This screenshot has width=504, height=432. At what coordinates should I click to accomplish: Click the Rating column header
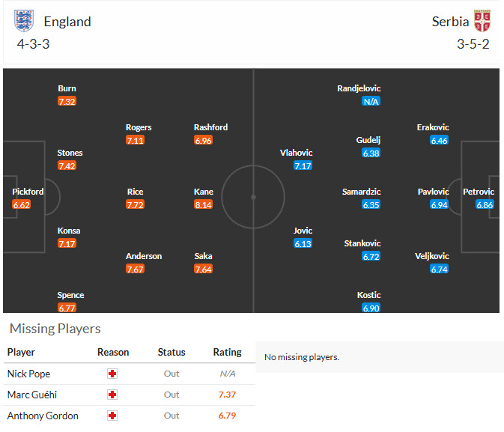(x=227, y=352)
